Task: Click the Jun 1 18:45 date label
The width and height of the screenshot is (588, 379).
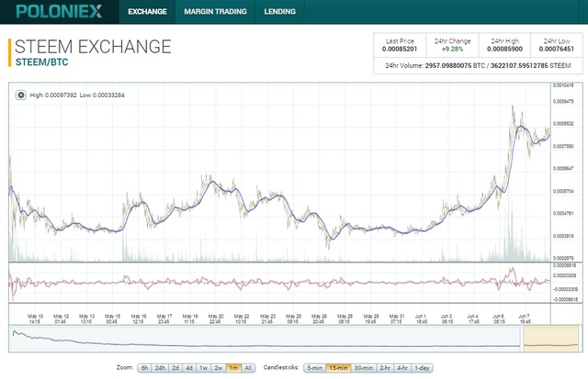Action: 421,318
